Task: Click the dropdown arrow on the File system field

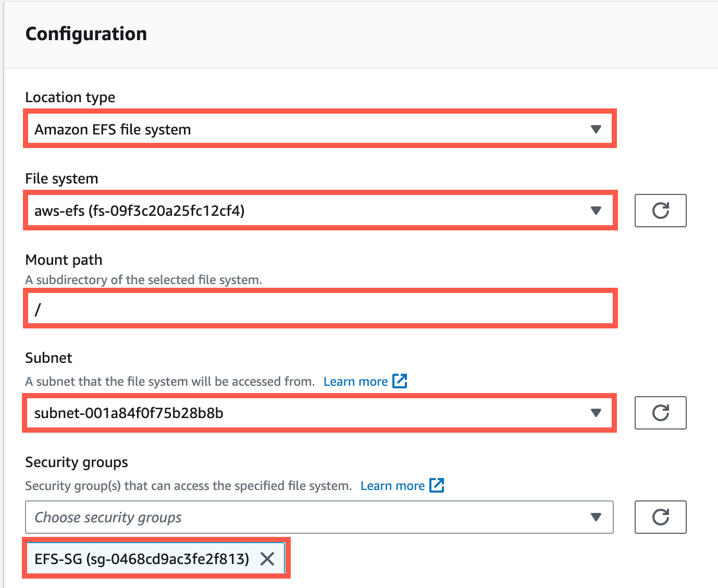Action: point(596,211)
